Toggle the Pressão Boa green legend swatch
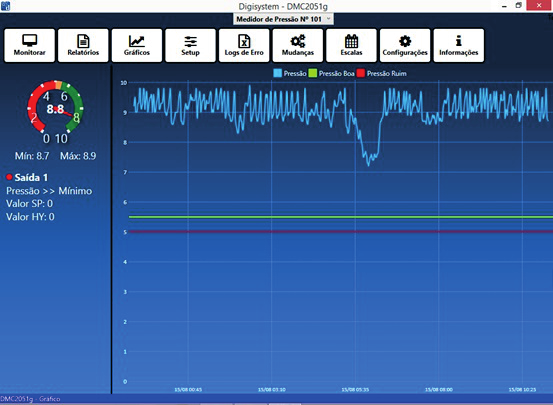Viewport: 553px width, 405px height. coord(312,73)
